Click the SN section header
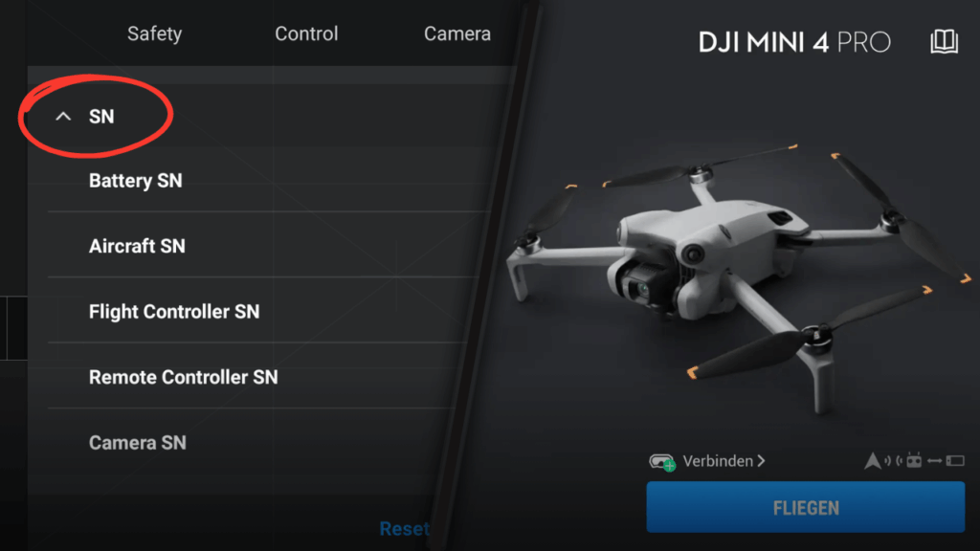980x551 pixels. click(x=101, y=116)
